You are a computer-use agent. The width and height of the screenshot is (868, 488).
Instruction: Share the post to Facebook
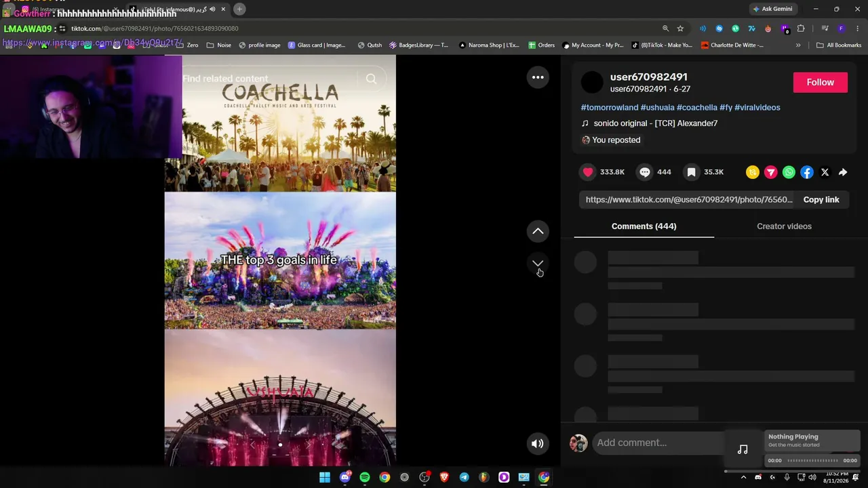point(807,172)
